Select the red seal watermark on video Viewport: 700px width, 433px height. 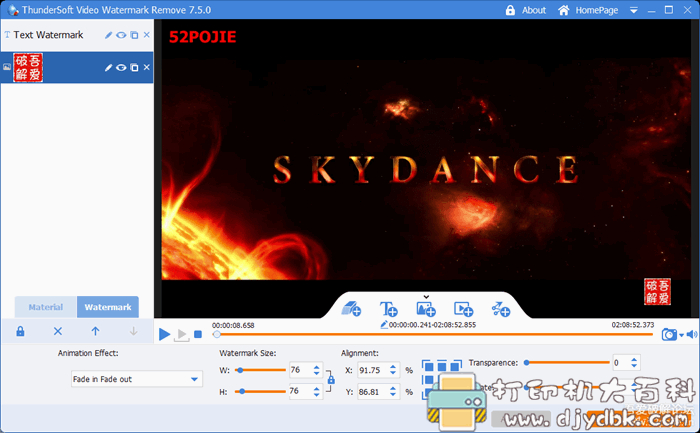657,291
